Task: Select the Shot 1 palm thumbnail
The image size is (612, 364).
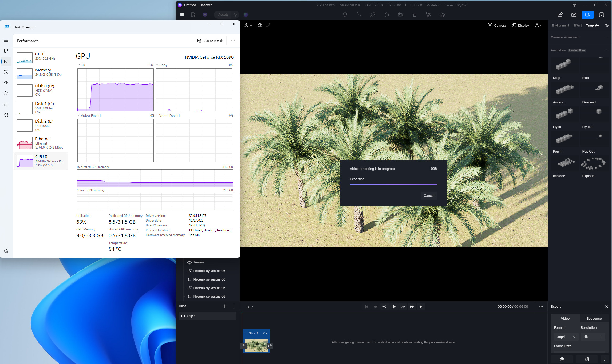Action: tap(256, 346)
